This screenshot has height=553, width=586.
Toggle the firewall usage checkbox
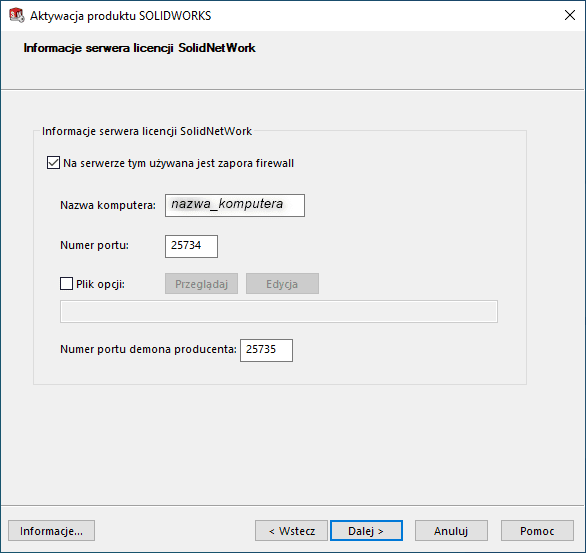[x=53, y=163]
